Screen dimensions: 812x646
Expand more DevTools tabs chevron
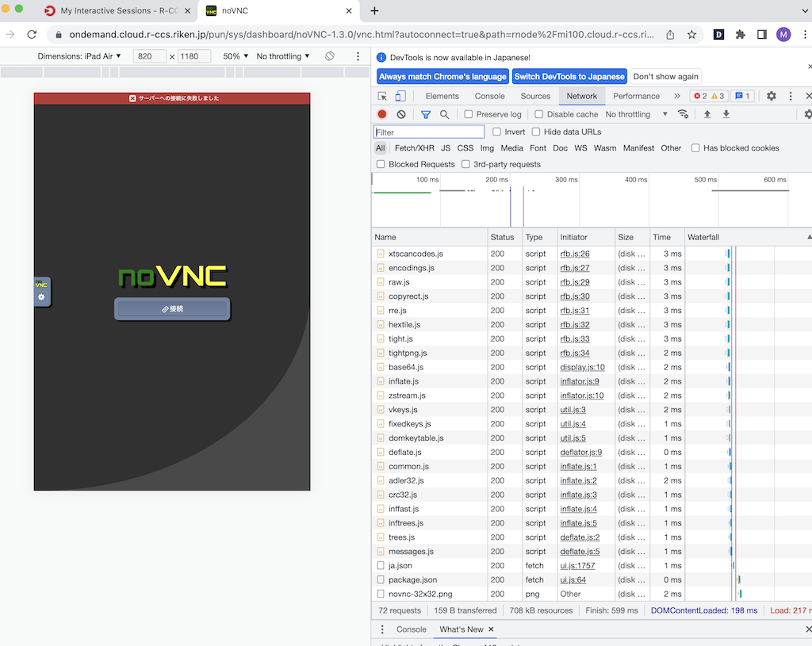[676, 96]
